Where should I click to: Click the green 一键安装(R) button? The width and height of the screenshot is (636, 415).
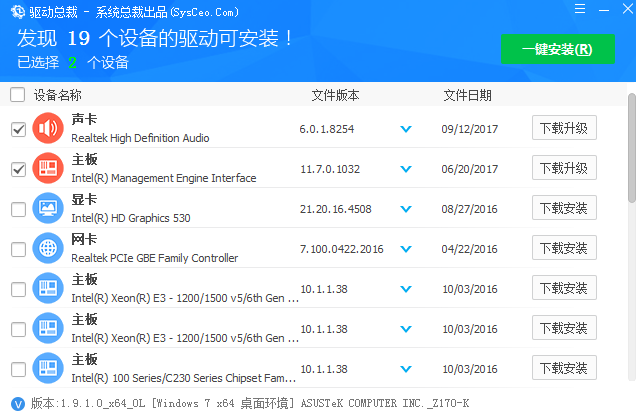click(x=558, y=49)
